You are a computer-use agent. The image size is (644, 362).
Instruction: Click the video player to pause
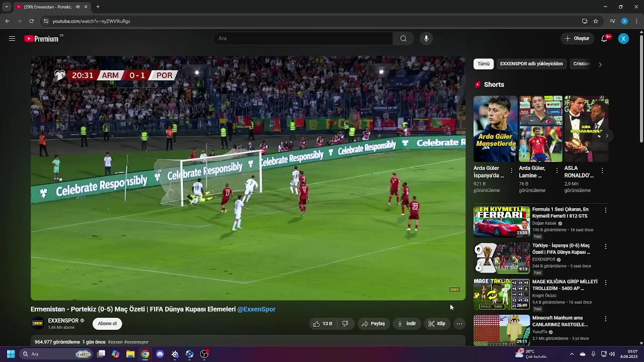coord(248,178)
